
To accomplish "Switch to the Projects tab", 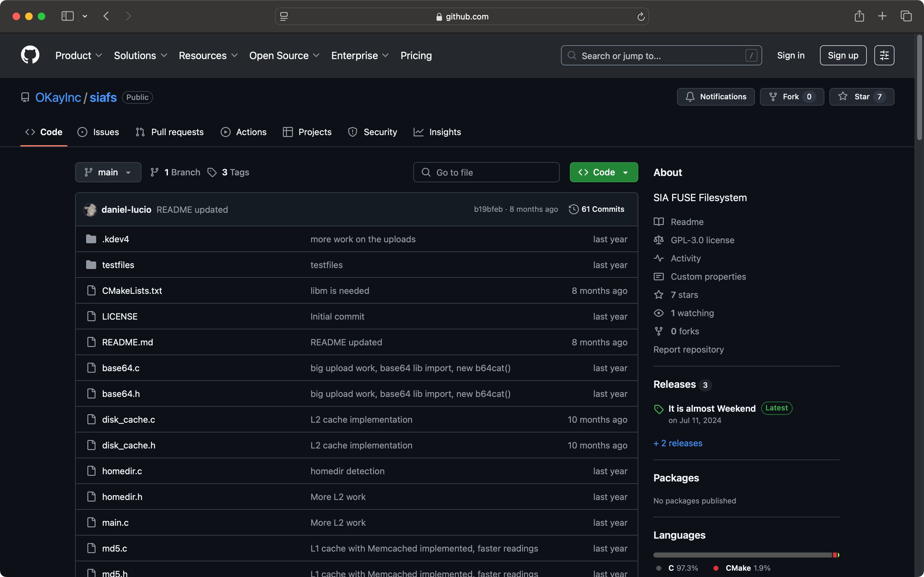I will pyautogui.click(x=307, y=132).
